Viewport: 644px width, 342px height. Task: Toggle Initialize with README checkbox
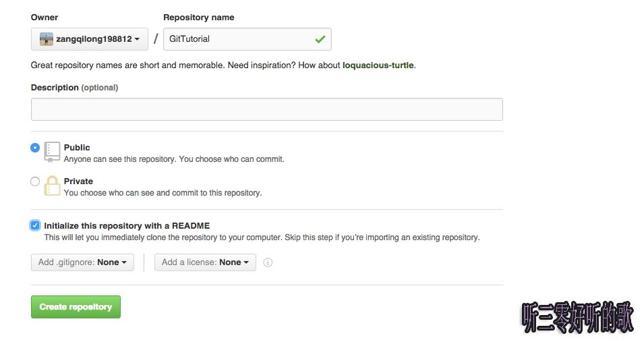35,225
